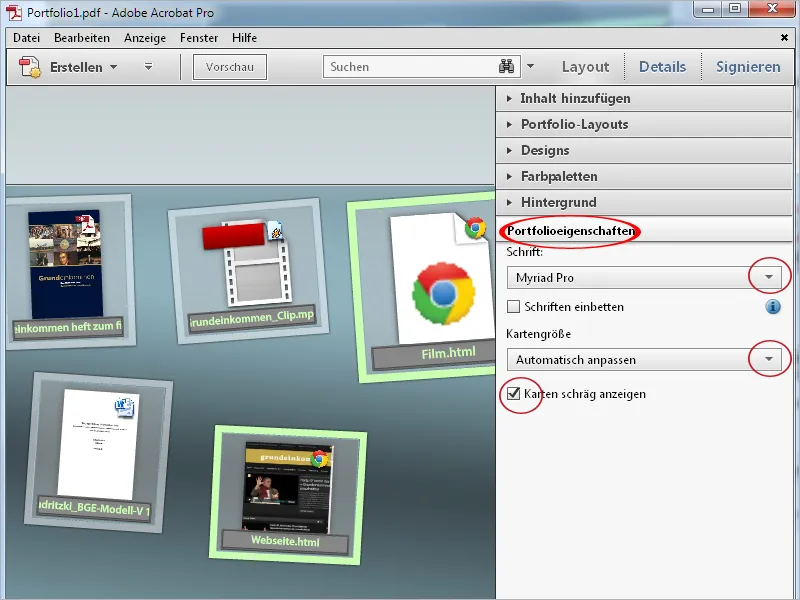Open the Erstellen dropdown arrow
Image resolution: width=800 pixels, height=600 pixels.
pyautogui.click(x=113, y=67)
